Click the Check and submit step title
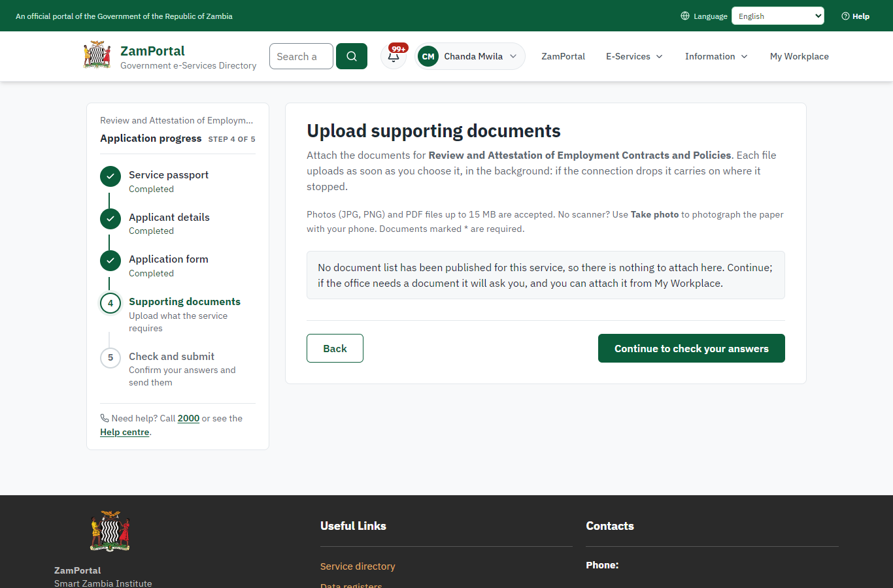The width and height of the screenshot is (893, 588). tap(171, 356)
